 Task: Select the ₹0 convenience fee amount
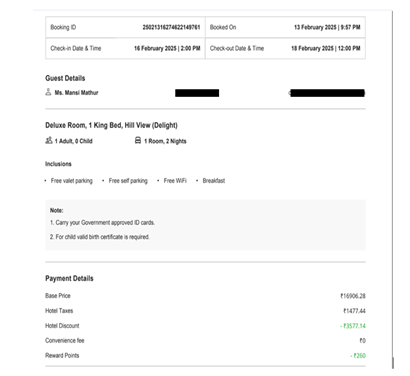click(362, 341)
